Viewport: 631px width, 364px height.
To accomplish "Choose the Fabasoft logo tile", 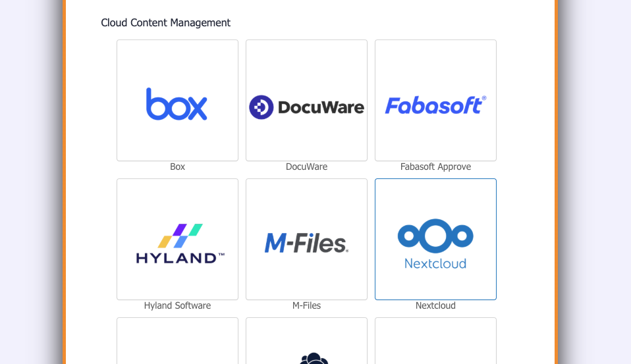I will click(x=435, y=100).
